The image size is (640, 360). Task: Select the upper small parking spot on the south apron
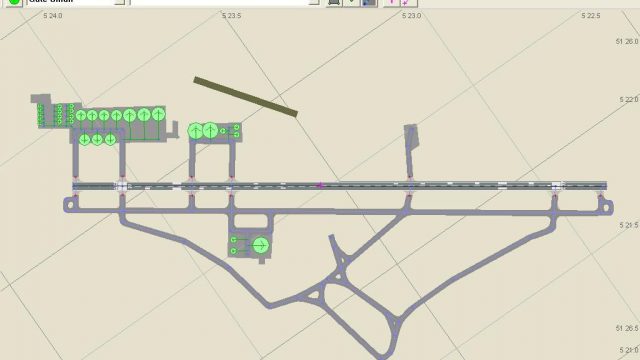coord(233,240)
